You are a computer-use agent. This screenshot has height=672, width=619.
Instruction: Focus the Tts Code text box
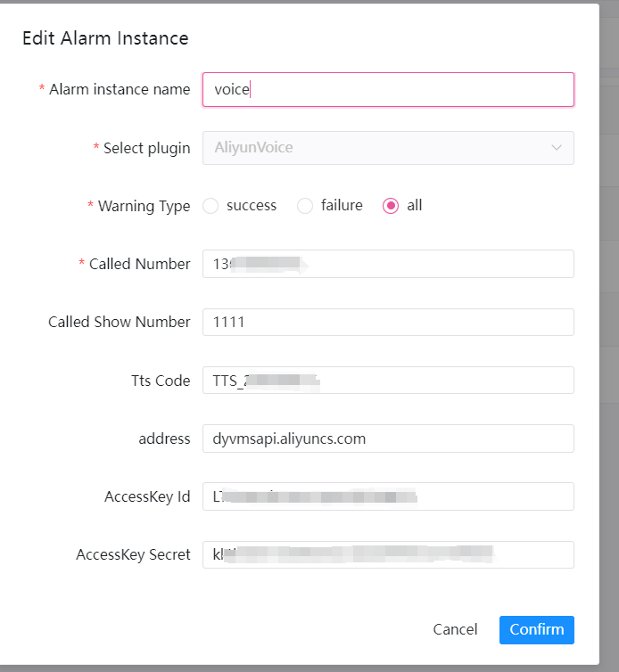point(388,381)
